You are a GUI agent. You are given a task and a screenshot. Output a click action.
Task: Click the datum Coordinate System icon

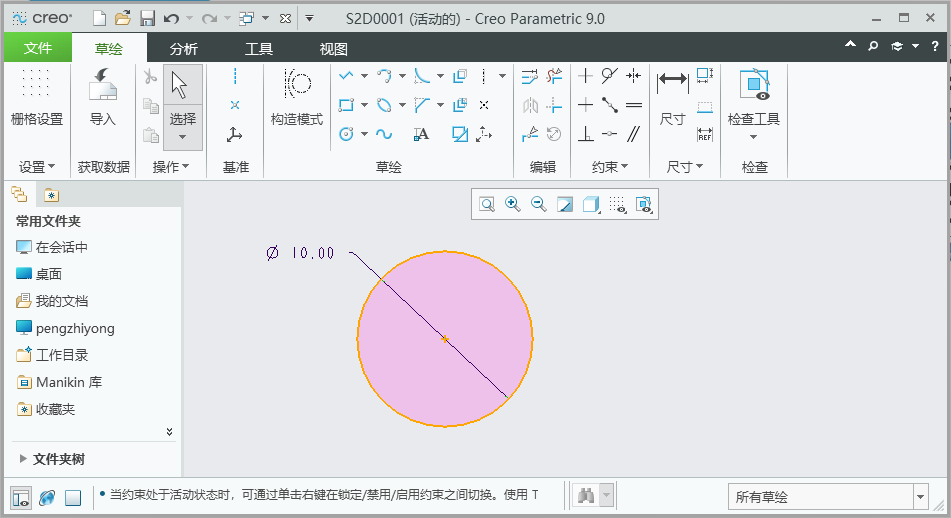(x=235, y=134)
